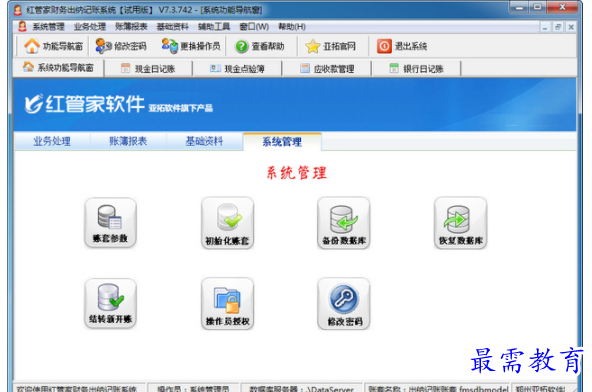Switch to the 系统功能导航窗 window tab
Screen dimensions: 592x392
[x=59, y=68]
